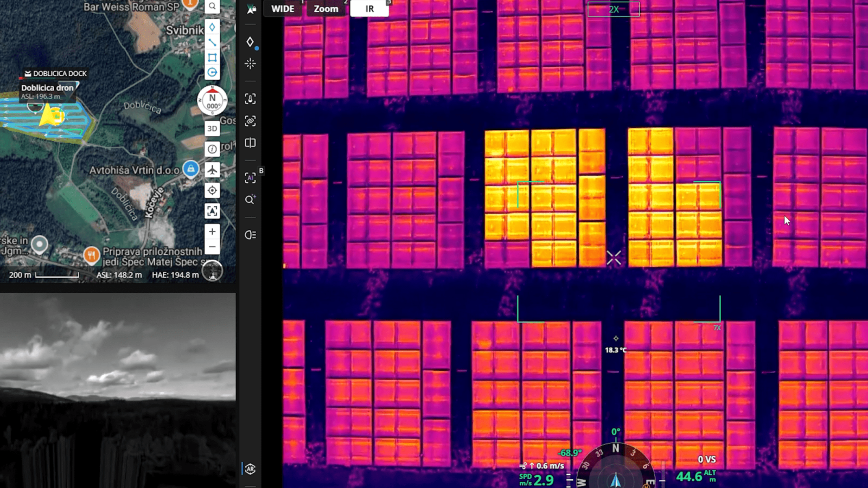The height and width of the screenshot is (488, 868).
Task: Select the IR thermal camera tab
Action: pos(369,9)
